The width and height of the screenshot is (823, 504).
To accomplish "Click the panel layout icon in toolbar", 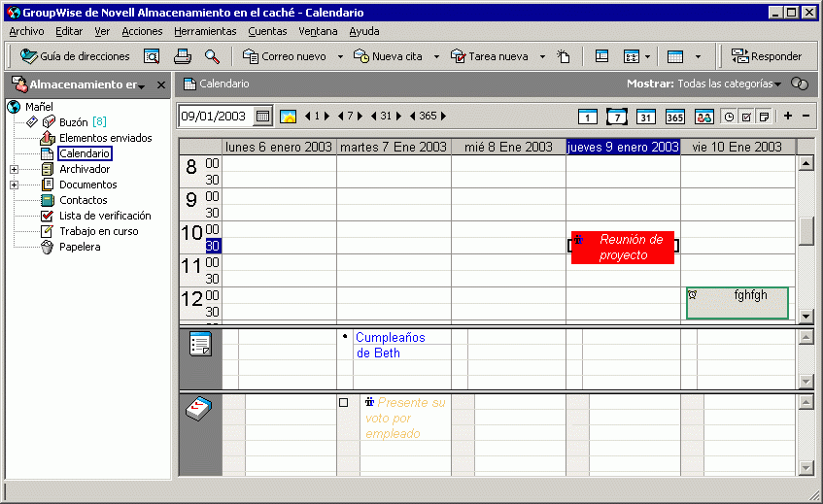I will tap(601, 56).
